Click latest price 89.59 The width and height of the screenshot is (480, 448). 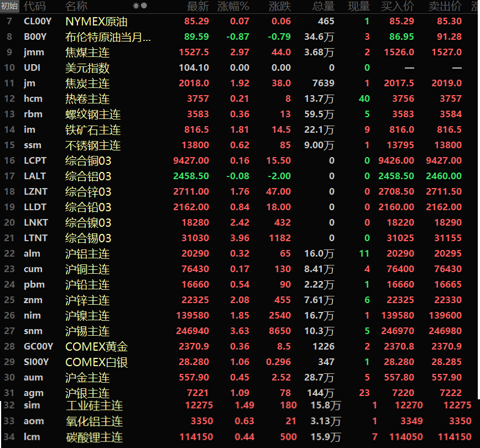196,37
